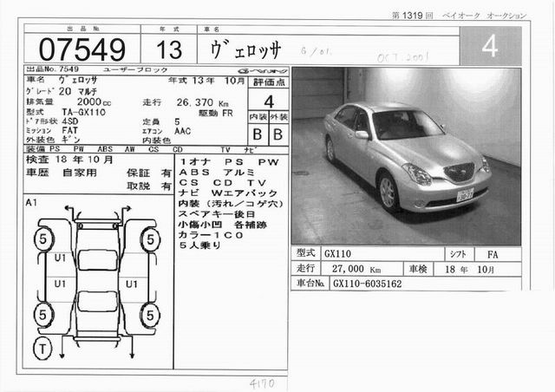Click the displacement value 2000cc

click(94, 102)
